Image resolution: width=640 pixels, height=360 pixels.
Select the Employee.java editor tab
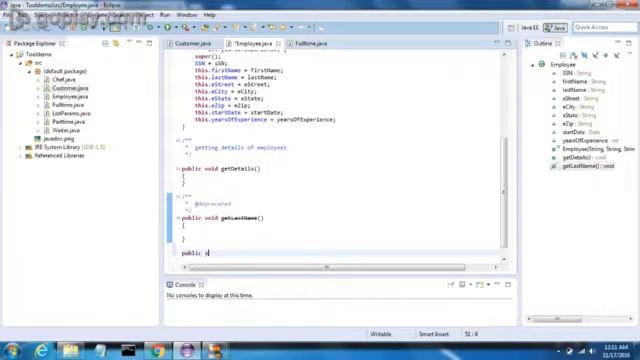[253, 43]
